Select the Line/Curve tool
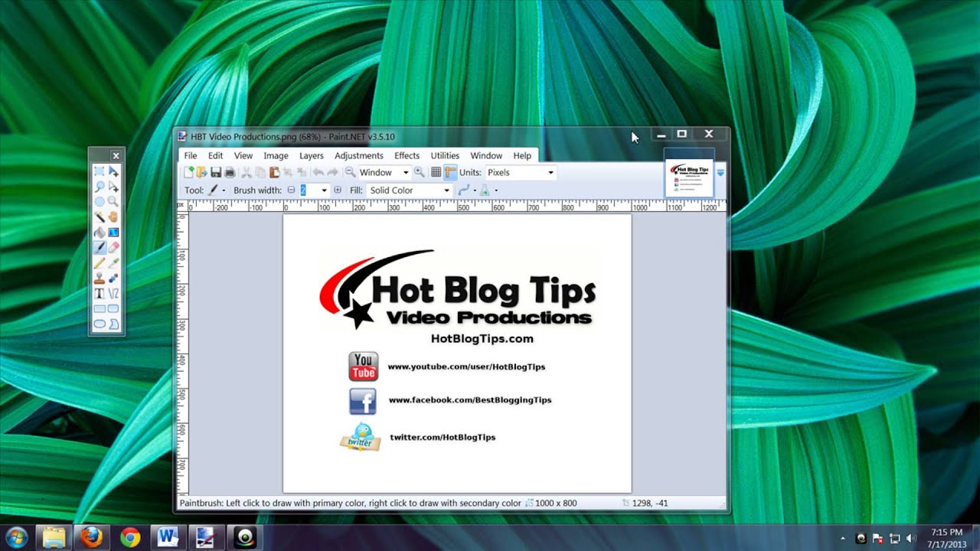 pyautogui.click(x=113, y=294)
